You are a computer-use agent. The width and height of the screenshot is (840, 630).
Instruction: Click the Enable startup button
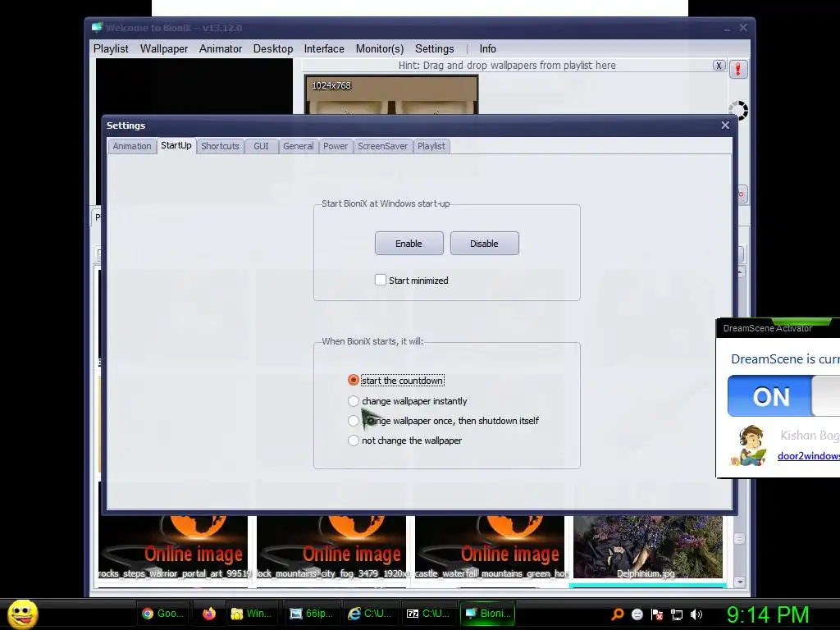(409, 243)
